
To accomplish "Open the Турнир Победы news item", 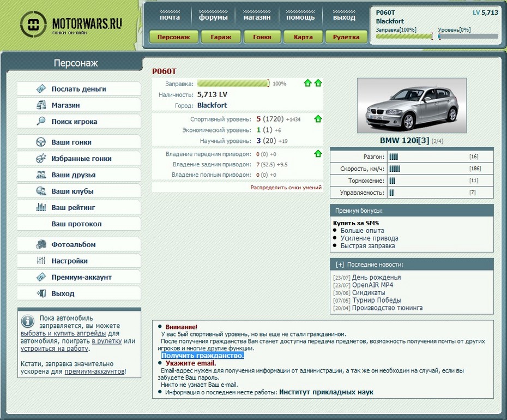I will [376, 300].
